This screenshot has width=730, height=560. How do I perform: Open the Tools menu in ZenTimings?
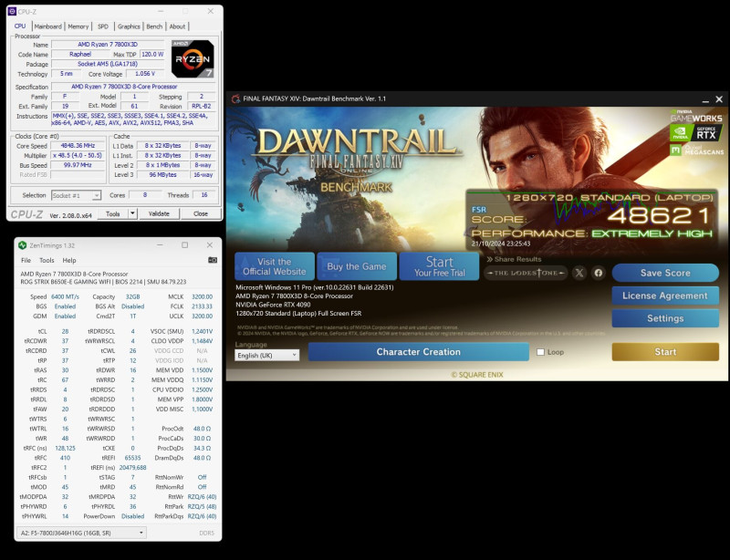(x=47, y=260)
